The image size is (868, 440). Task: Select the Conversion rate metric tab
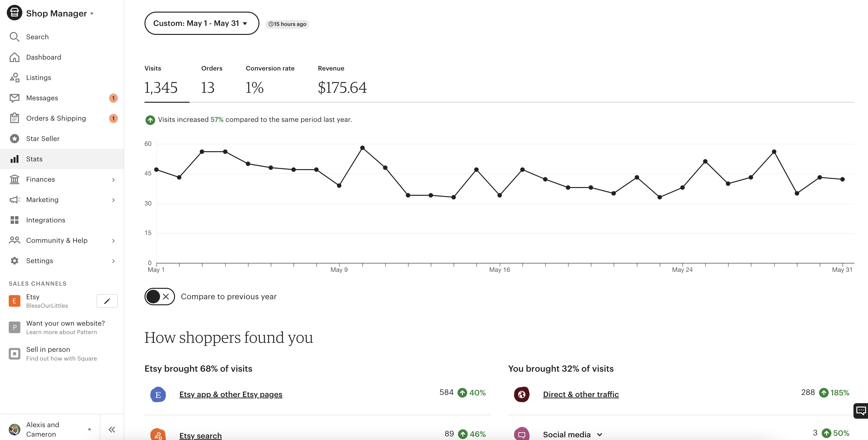coord(270,81)
